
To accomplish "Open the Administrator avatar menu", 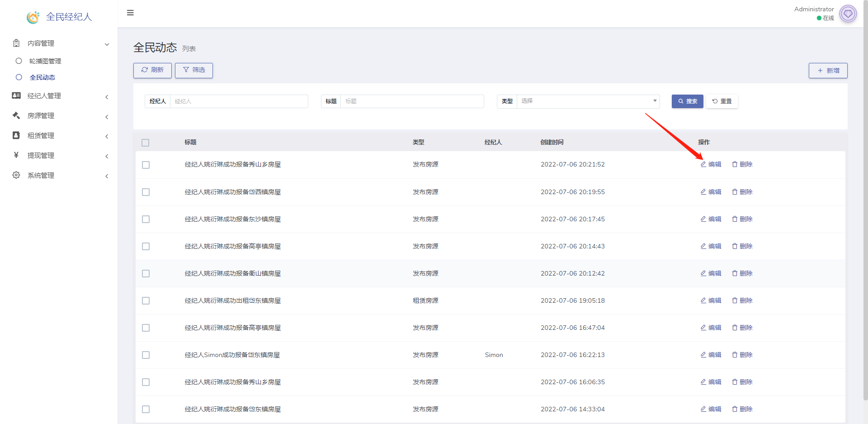I will pos(848,14).
